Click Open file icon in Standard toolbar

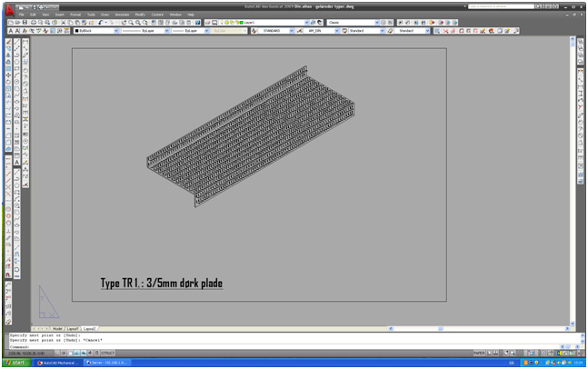[x=17, y=23]
